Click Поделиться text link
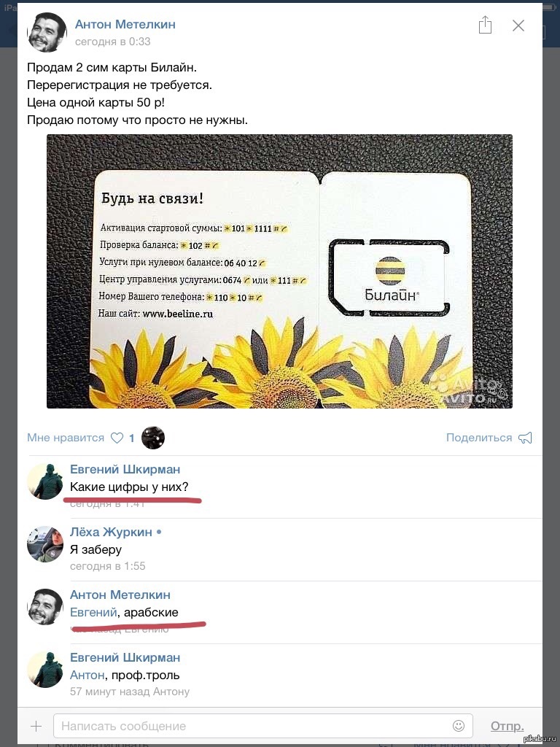The image size is (560, 747). coord(478,438)
